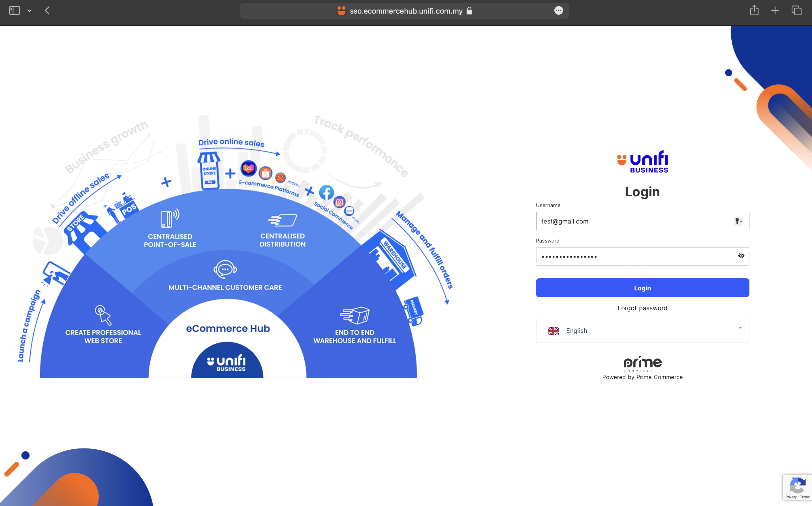This screenshot has height=506, width=812.
Task: Open password autofill key icon in Username
Action: (738, 221)
